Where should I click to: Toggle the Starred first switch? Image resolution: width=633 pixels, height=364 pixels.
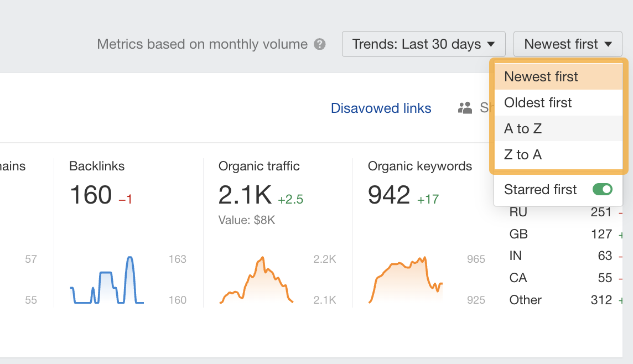point(602,190)
